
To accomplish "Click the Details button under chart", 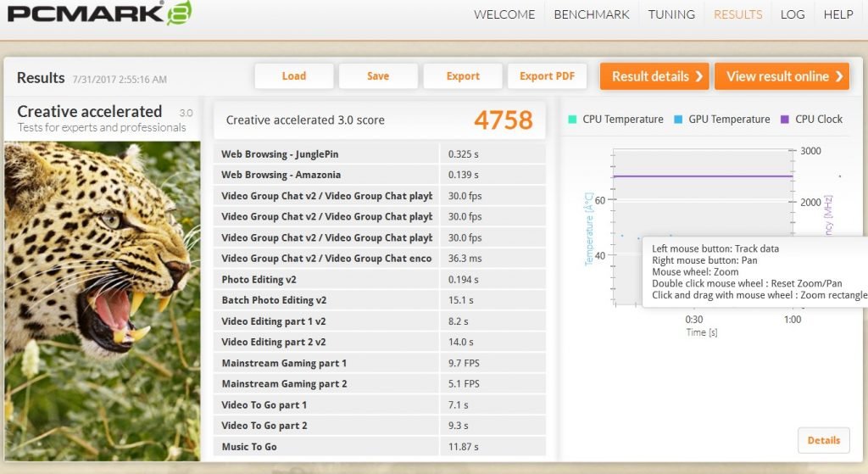I will pyautogui.click(x=824, y=440).
